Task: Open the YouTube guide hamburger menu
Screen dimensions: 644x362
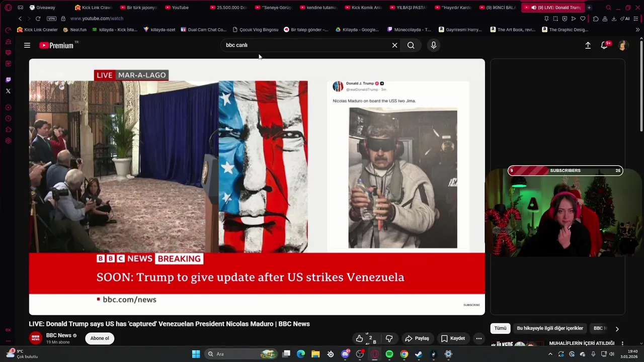Action: (x=27, y=45)
